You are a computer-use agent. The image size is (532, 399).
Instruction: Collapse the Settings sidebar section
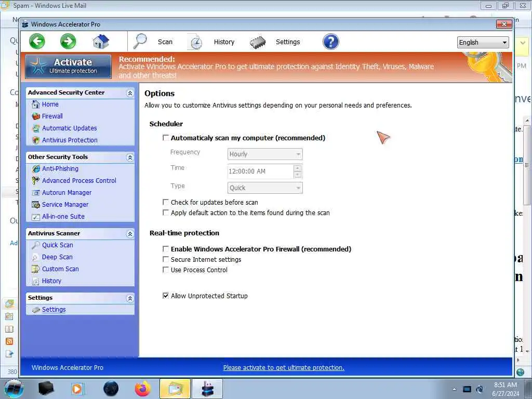pyautogui.click(x=130, y=298)
